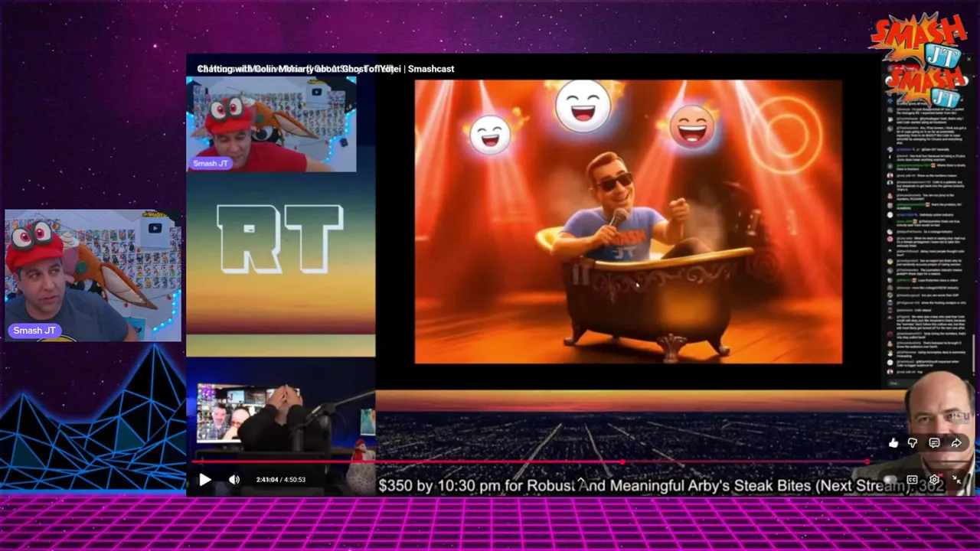
Task: Click the bathtub cartoon image in the video
Action: 628,222
